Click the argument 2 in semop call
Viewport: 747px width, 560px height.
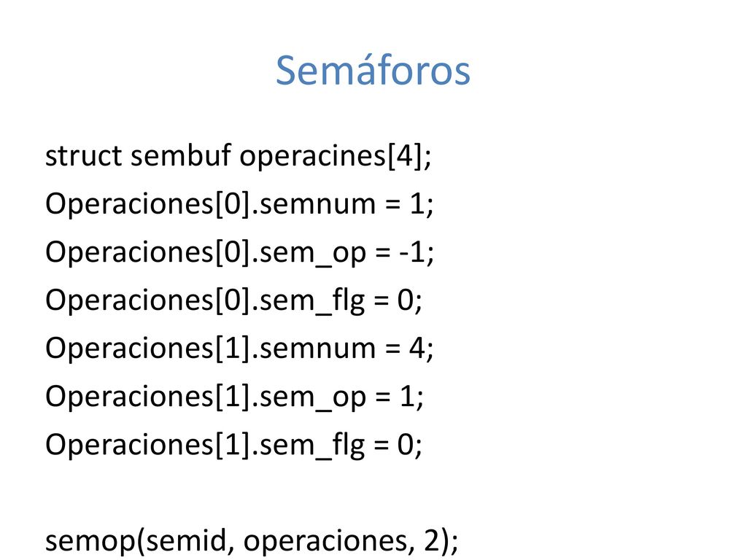(431, 540)
